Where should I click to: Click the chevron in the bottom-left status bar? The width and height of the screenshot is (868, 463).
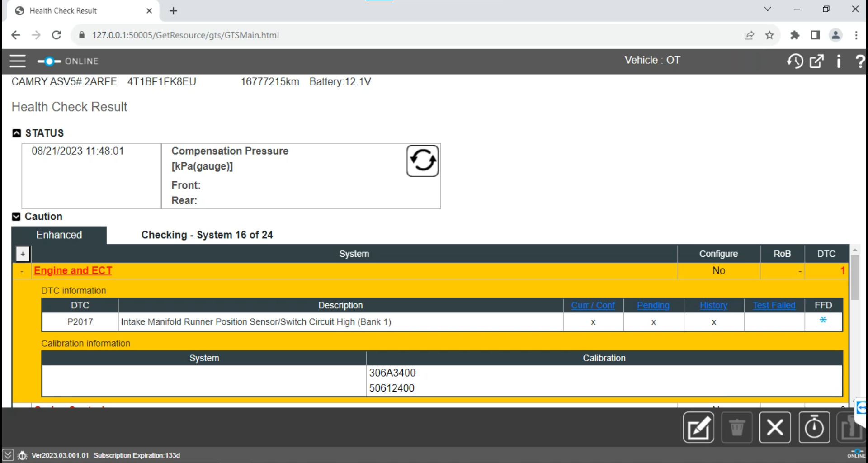click(x=8, y=455)
